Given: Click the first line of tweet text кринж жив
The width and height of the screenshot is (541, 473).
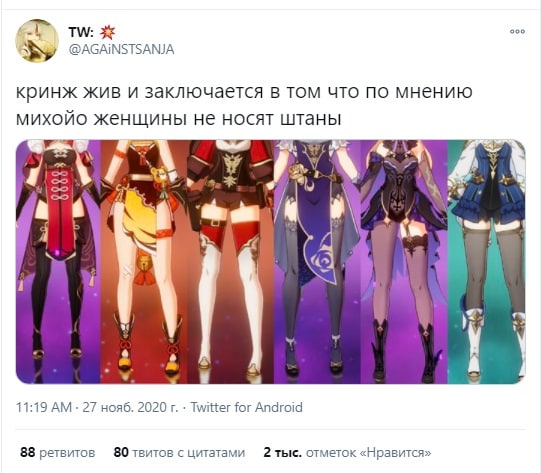Looking at the screenshot, I should pyautogui.click(x=244, y=92).
